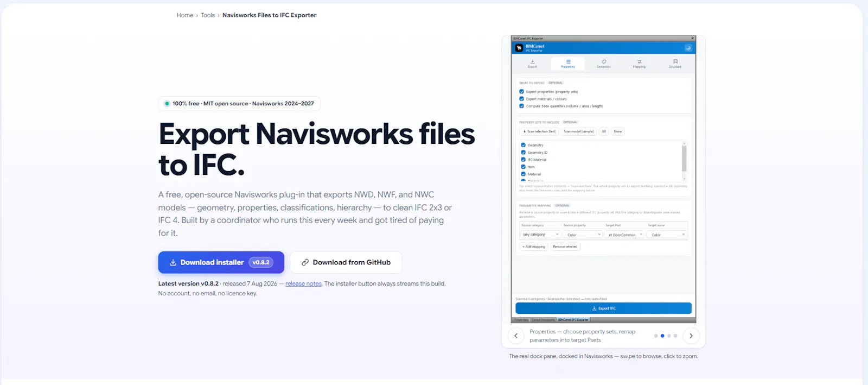Toggle Export properties (property sets) checkbox
This screenshot has height=385, width=868.
pos(522,92)
